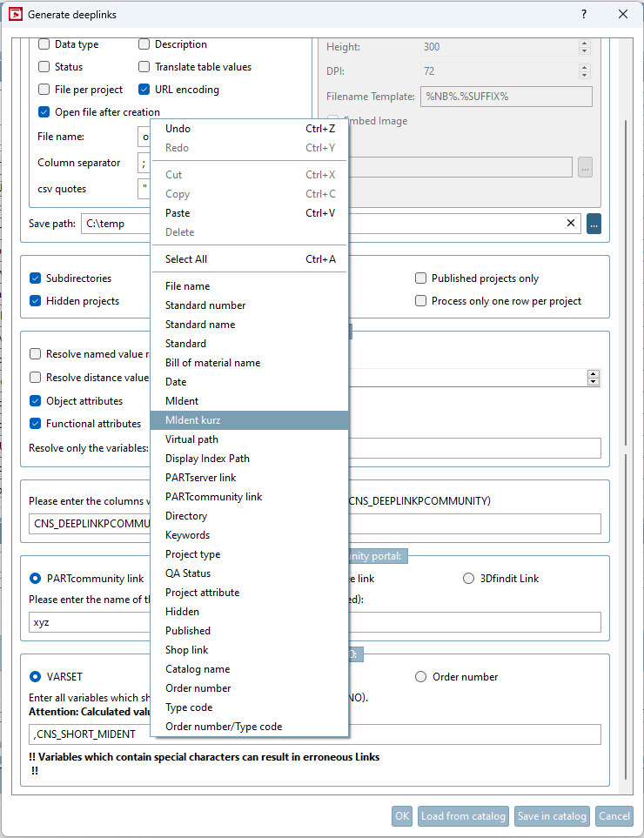Disable the URL encoding checkbox
The width and height of the screenshot is (644, 838).
click(144, 90)
